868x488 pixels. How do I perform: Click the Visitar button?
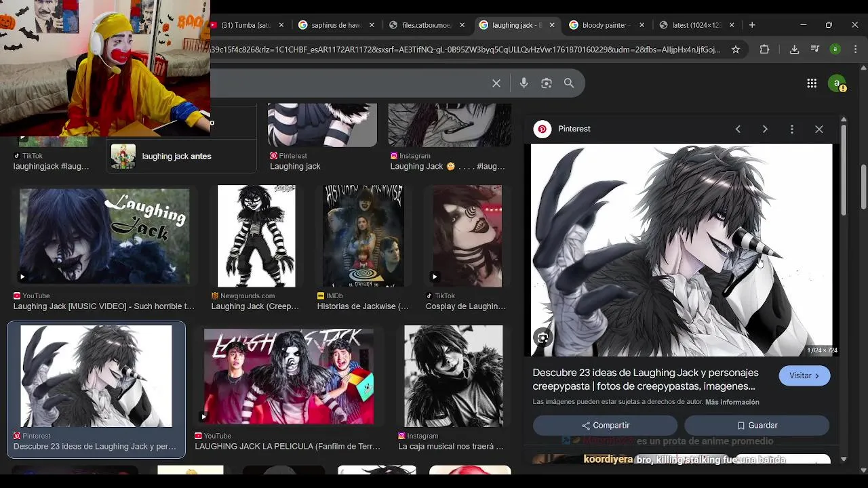click(x=804, y=375)
